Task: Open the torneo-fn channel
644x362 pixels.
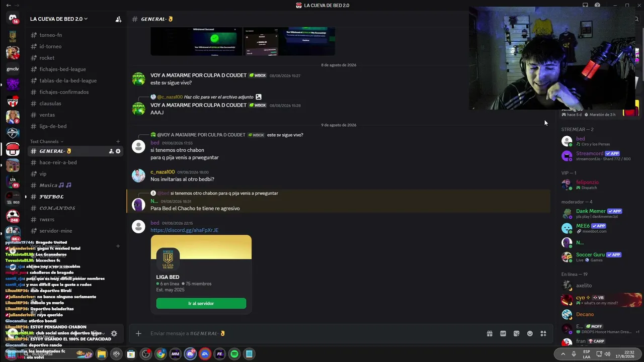Action: tap(74, 35)
